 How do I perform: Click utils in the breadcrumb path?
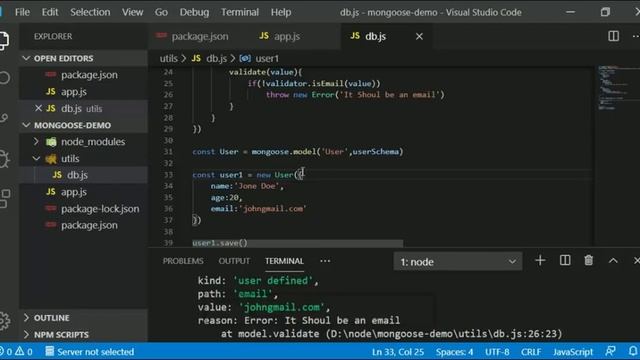[x=169, y=59]
